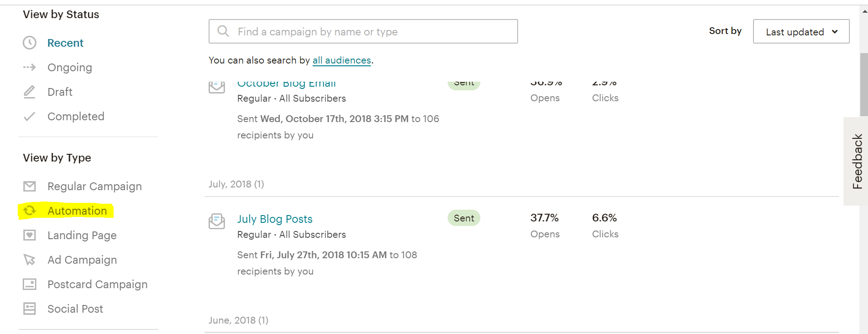Open the October Blog Email campaign
Viewport: 868px width, 334px height.
coord(286,84)
